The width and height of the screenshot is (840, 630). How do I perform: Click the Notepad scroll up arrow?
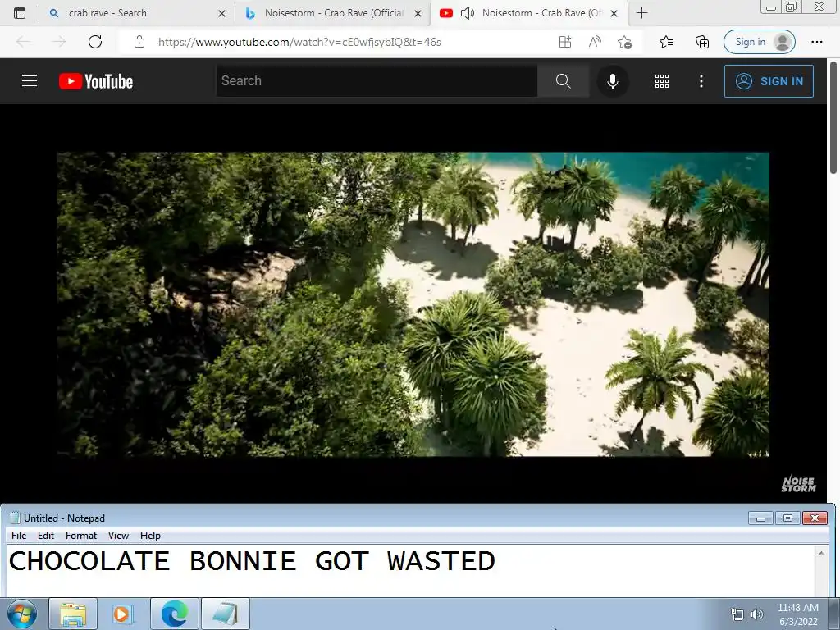click(x=820, y=552)
